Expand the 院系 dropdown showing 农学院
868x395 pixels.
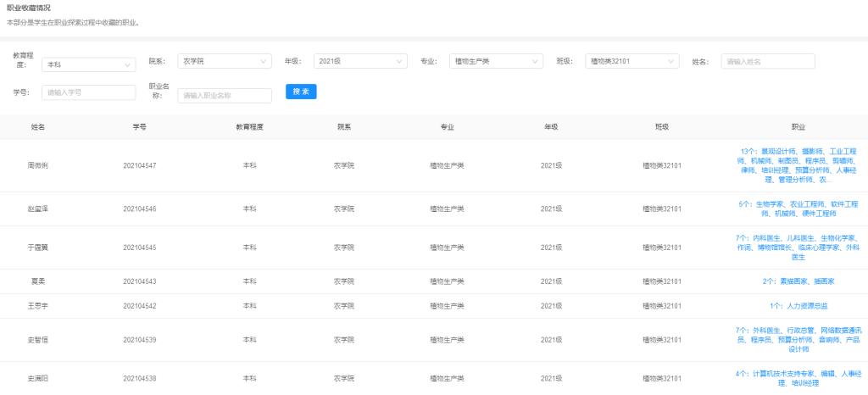[224, 61]
